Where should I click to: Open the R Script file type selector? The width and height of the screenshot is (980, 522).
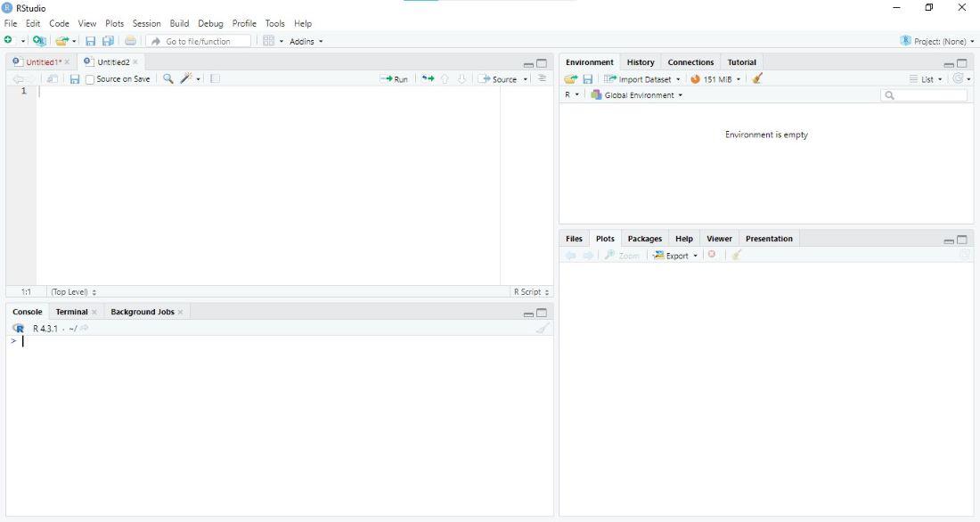click(x=531, y=292)
